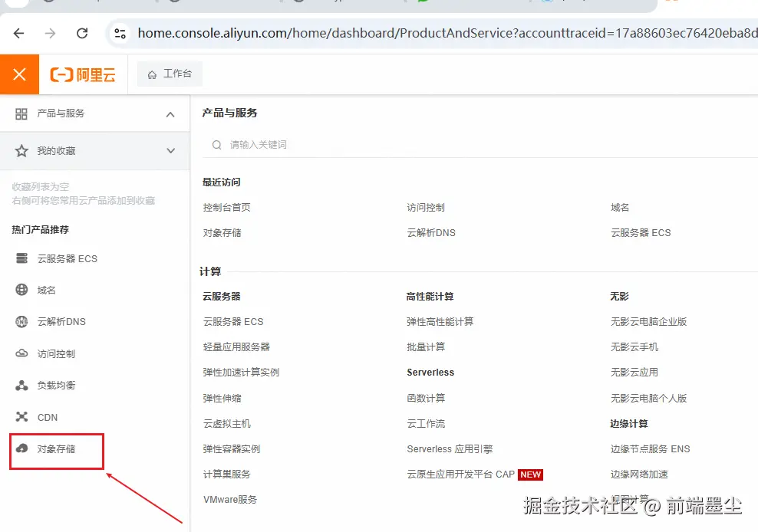758x532 pixels.
Task: Open CDN in popular products list
Action: coord(48,418)
